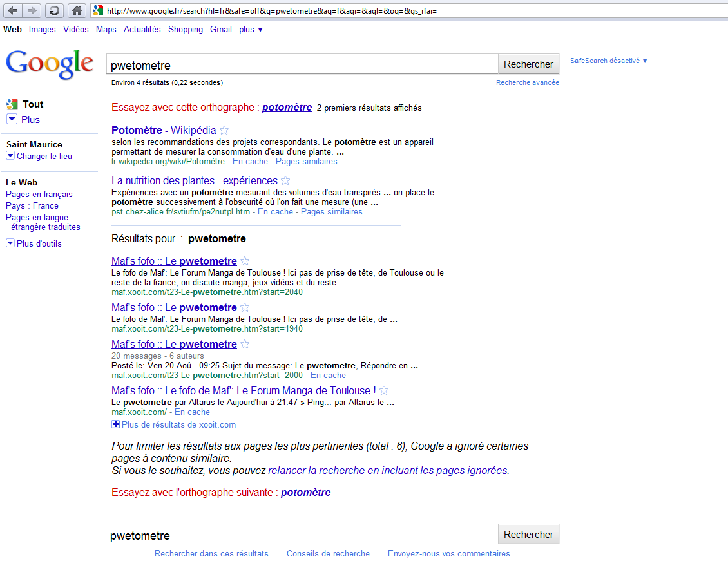Click Rechercher dans ces résultats
This screenshot has height=561, width=728.
coord(211,553)
